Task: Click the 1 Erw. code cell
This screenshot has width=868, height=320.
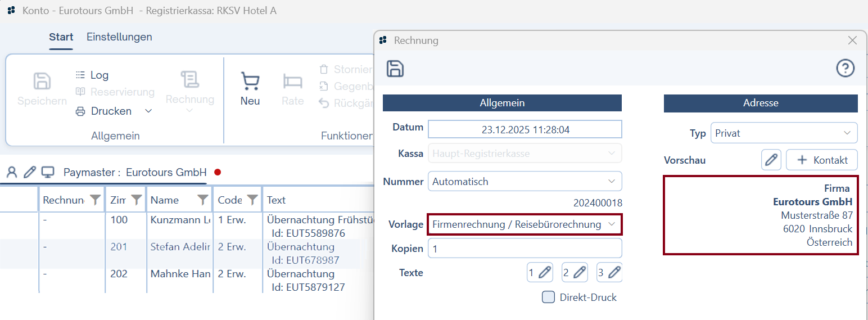Action: click(238, 226)
